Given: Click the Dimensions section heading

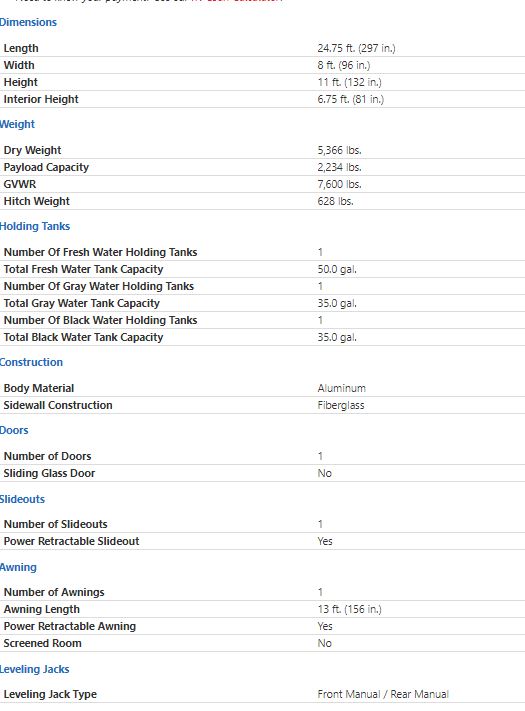Looking at the screenshot, I should 28,22.
